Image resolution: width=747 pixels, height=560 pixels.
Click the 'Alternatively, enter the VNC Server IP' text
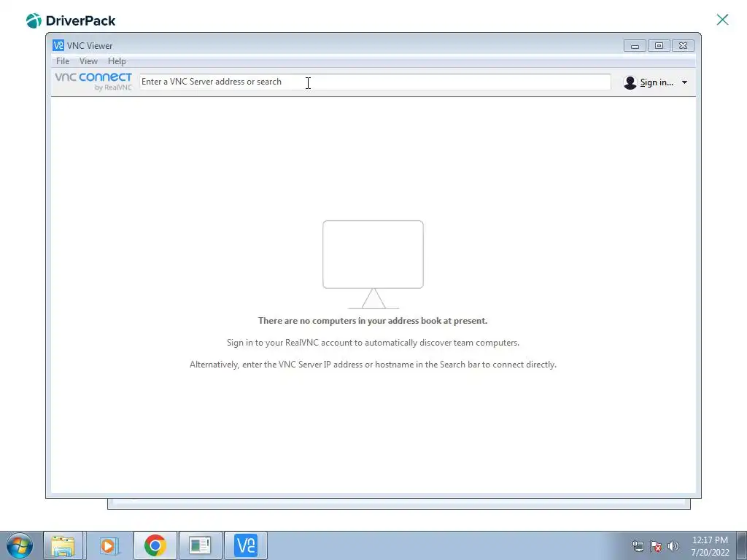coord(373,365)
